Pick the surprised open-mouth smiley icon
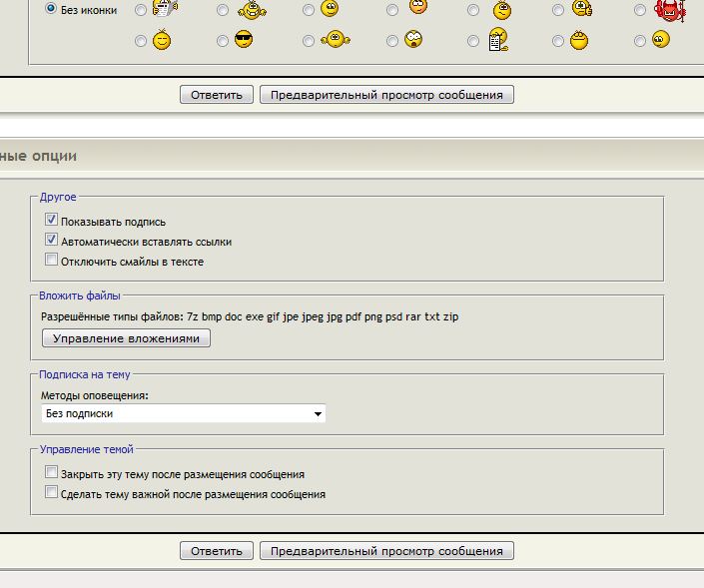 click(x=413, y=41)
